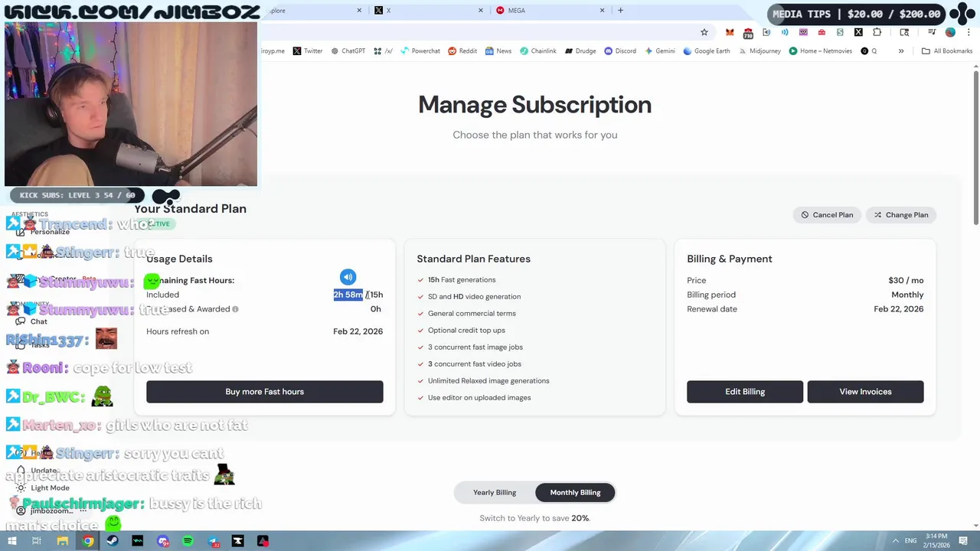Open the ChatGPT bookmark

(x=348, y=51)
